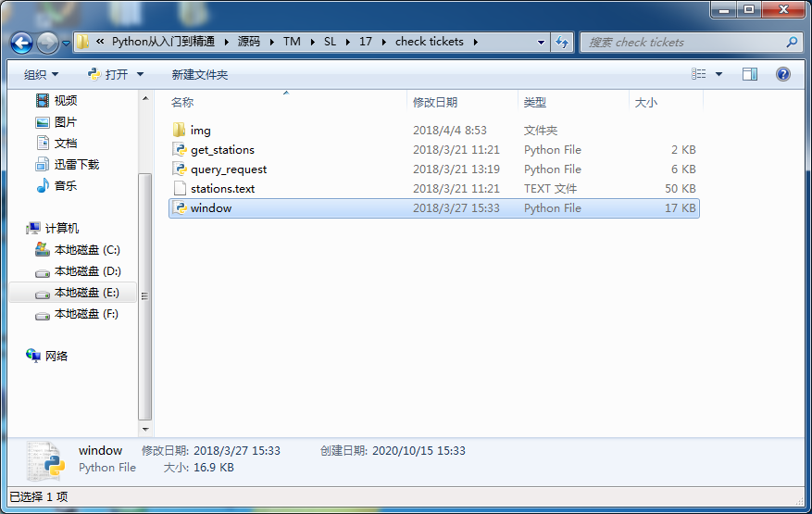Sort by 名称 (Name) column header

coord(181,103)
